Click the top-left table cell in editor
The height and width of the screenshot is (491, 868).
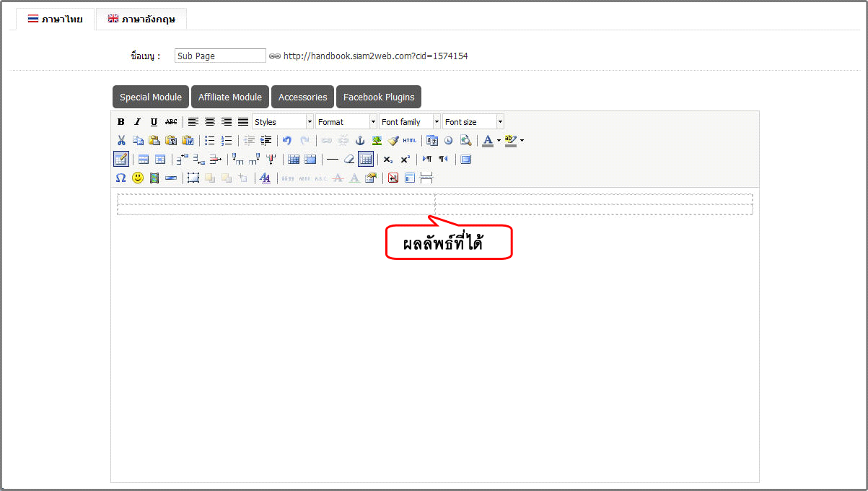click(276, 199)
